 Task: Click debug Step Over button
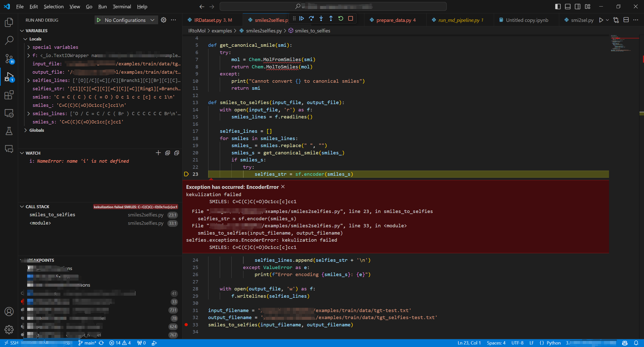311,19
